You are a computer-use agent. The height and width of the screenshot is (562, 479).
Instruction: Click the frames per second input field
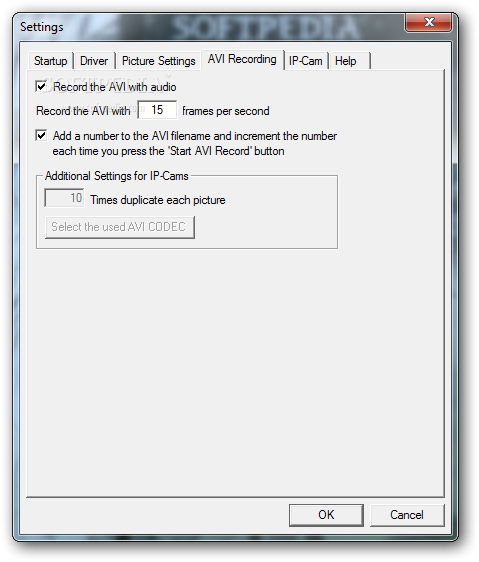[157, 110]
